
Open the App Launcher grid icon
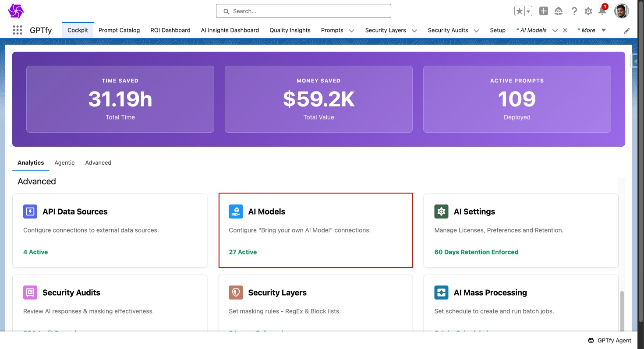(18, 30)
